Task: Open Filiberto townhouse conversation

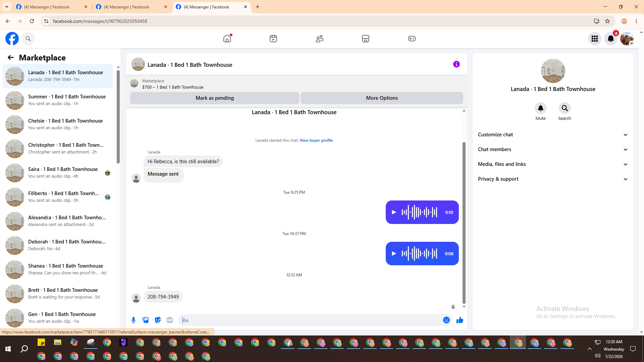Action: point(58,197)
